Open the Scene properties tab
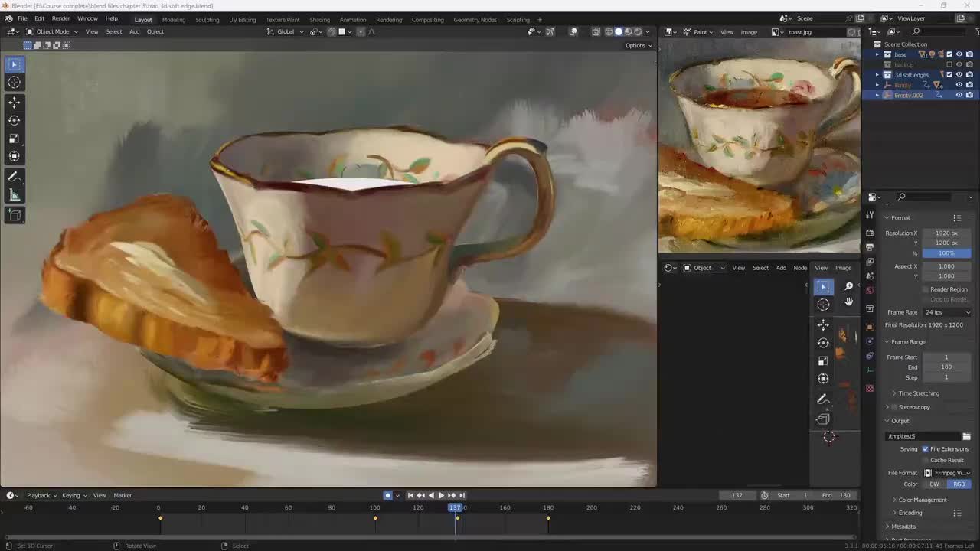 869,276
